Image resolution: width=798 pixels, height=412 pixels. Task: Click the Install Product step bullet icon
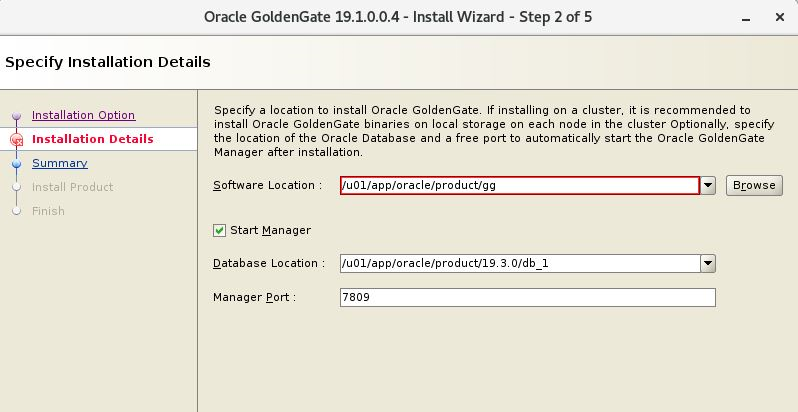point(17,187)
